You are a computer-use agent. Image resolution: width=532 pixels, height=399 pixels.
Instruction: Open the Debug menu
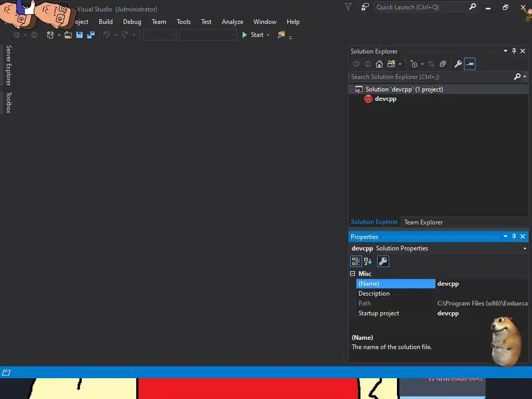(x=132, y=22)
